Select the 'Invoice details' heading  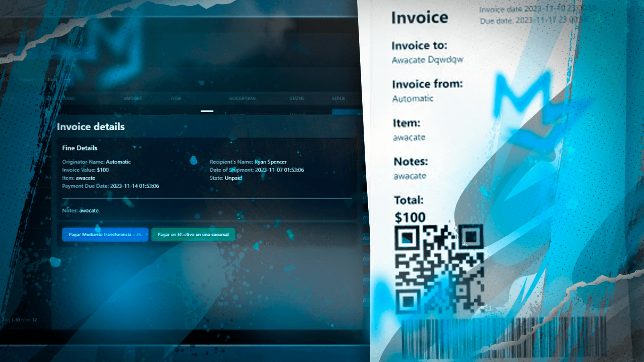[91, 127]
